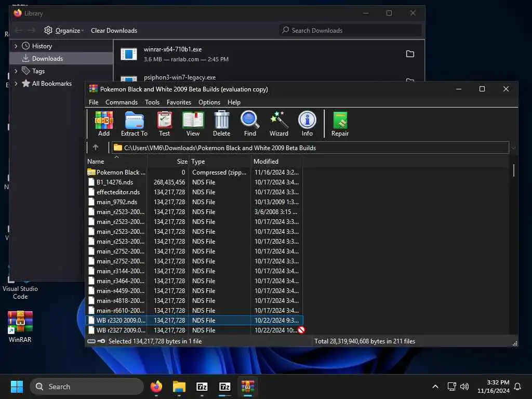Select the WB r2327 2009.0... file
The image size is (532, 399).
(x=194, y=330)
